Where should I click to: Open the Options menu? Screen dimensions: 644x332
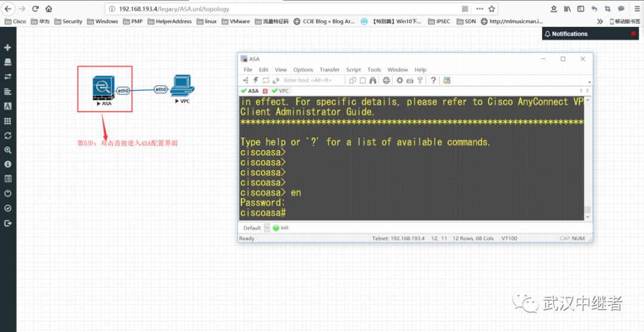pyautogui.click(x=303, y=70)
